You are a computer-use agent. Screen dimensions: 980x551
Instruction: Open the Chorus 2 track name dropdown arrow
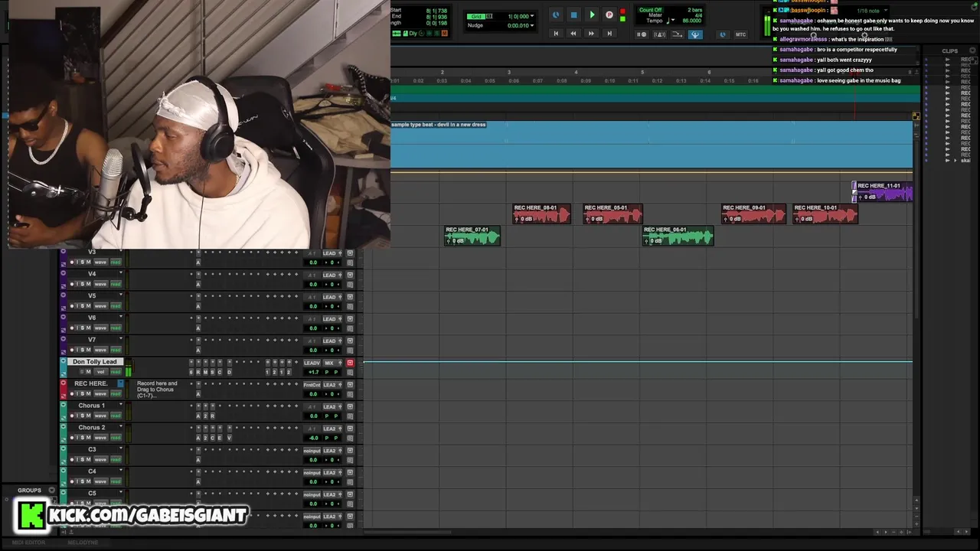[x=120, y=427]
